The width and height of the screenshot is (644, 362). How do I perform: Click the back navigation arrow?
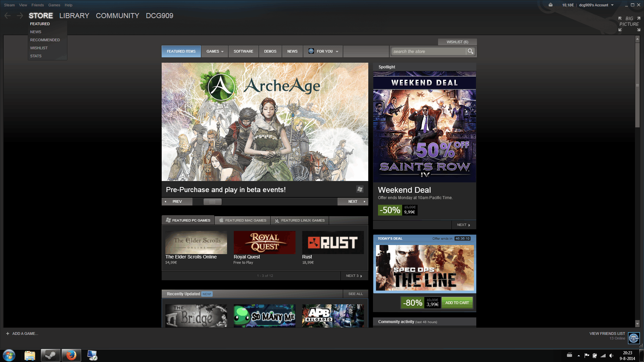pyautogui.click(x=8, y=16)
